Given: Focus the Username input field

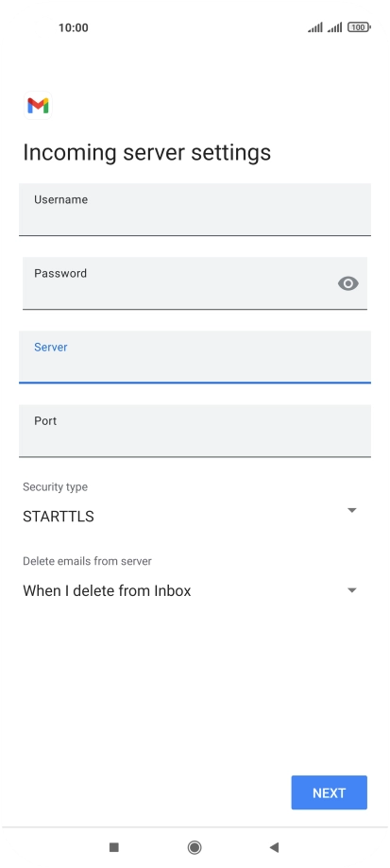Looking at the screenshot, I should click(195, 210).
